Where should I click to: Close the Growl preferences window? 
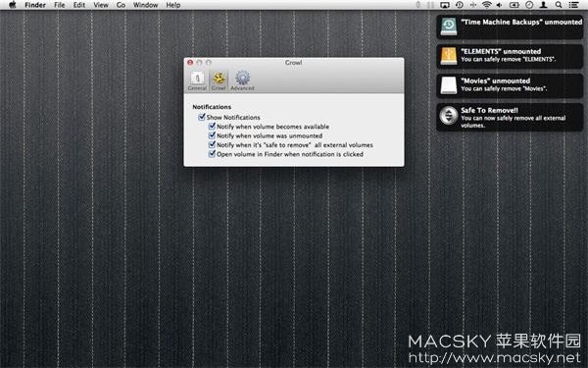[x=190, y=63]
